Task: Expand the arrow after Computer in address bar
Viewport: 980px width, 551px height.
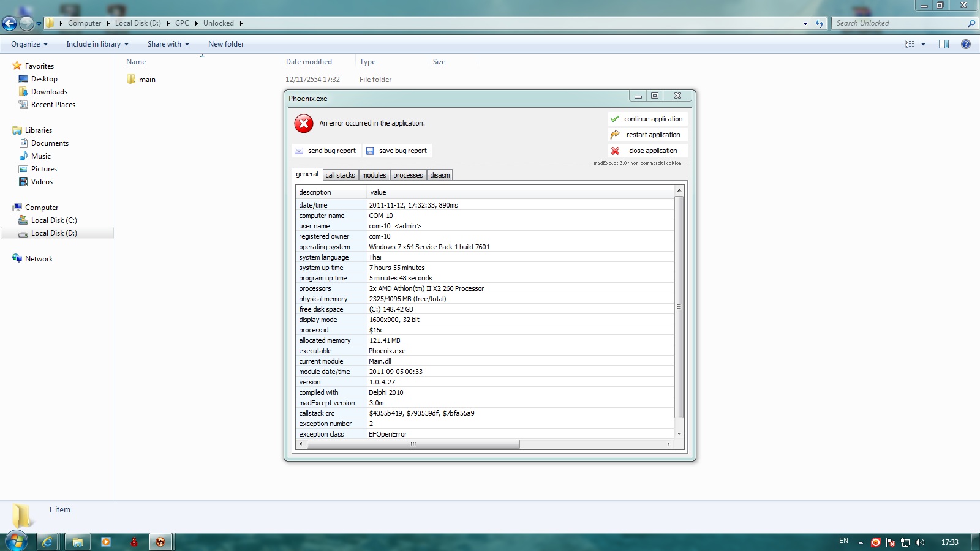Action: pyautogui.click(x=108, y=23)
